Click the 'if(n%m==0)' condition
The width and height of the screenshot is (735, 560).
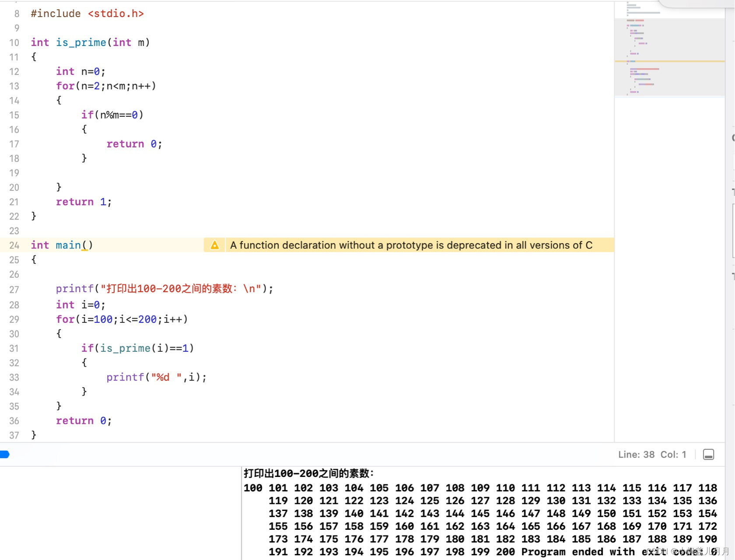[x=112, y=115]
